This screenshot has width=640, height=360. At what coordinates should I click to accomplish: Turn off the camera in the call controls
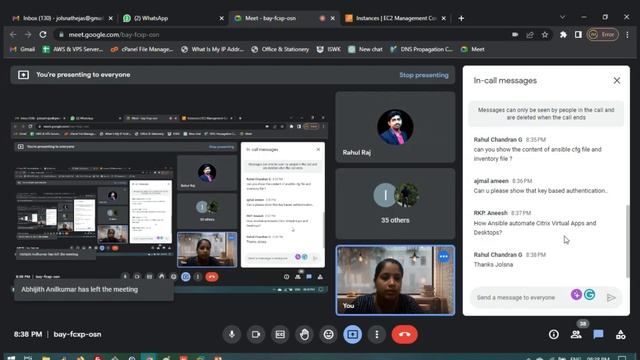(256, 335)
